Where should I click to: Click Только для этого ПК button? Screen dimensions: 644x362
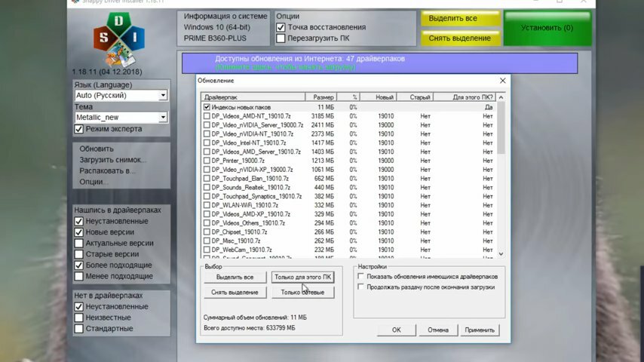(302, 277)
